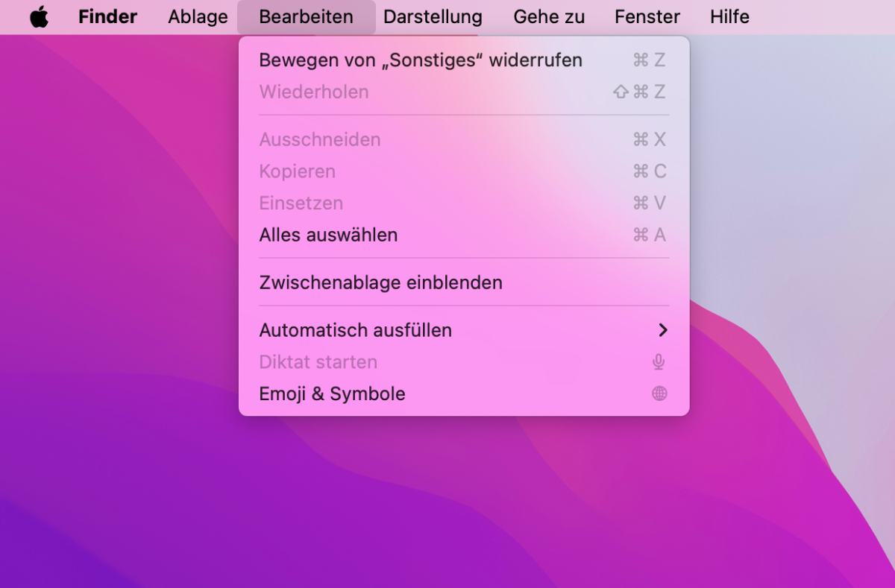Choose Automatisch ausfüllen

(x=356, y=330)
